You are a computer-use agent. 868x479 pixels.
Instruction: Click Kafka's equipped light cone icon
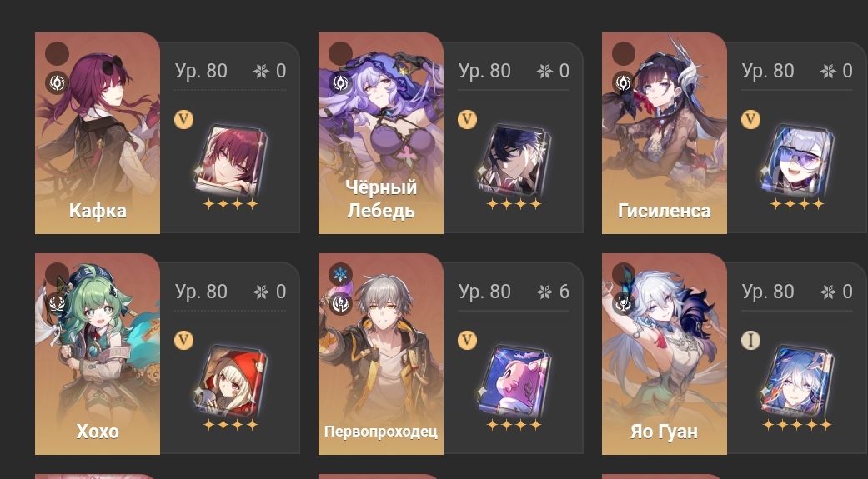(x=231, y=161)
